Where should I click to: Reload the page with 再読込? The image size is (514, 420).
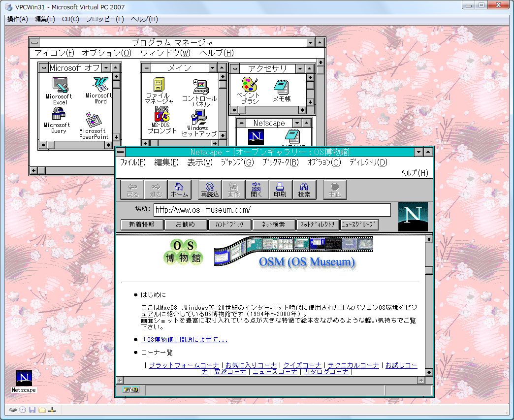click(x=210, y=190)
